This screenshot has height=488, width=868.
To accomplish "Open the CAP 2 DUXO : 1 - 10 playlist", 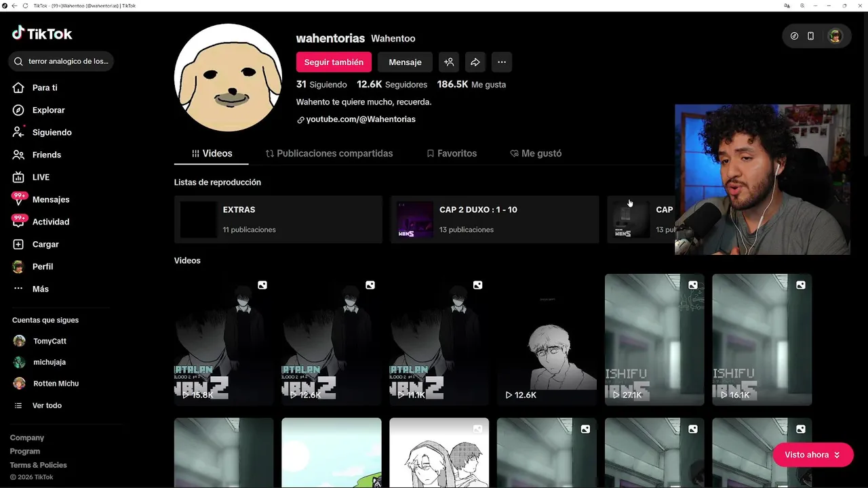I will click(494, 220).
